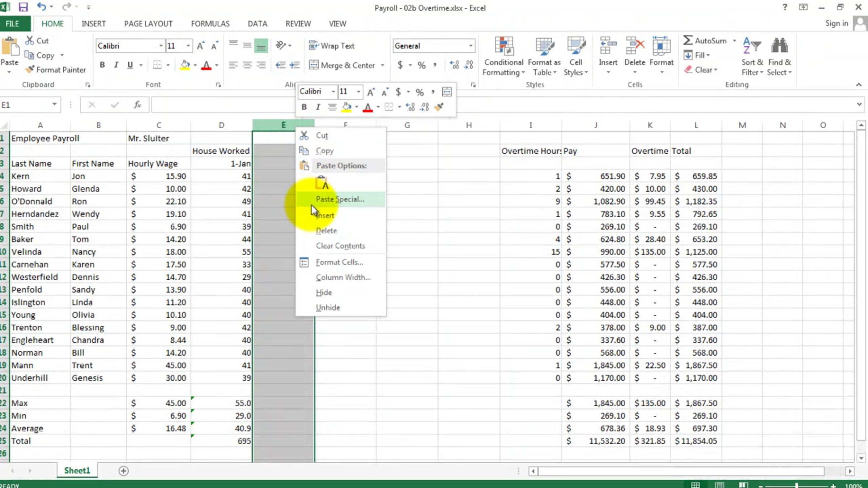Apply percent style from ribbon
Viewport: 868px width, 488px height.
pos(421,65)
